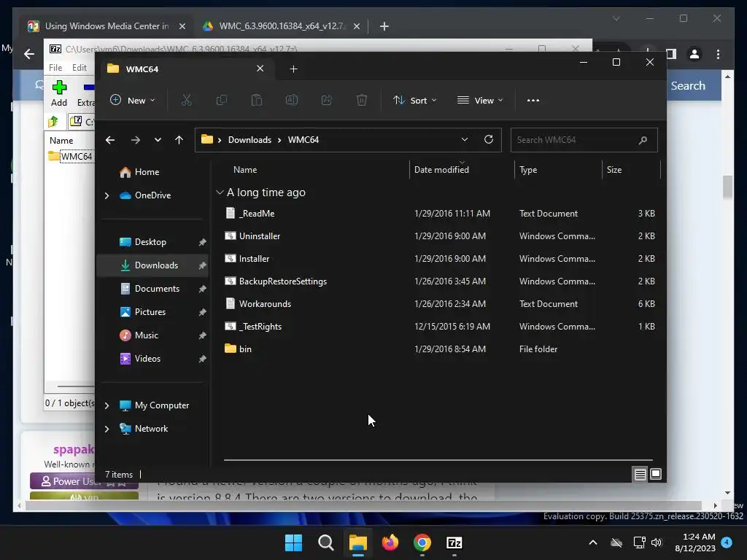Image resolution: width=747 pixels, height=560 pixels.
Task: Switch to 7-Zip on the taskbar
Action: (x=454, y=542)
